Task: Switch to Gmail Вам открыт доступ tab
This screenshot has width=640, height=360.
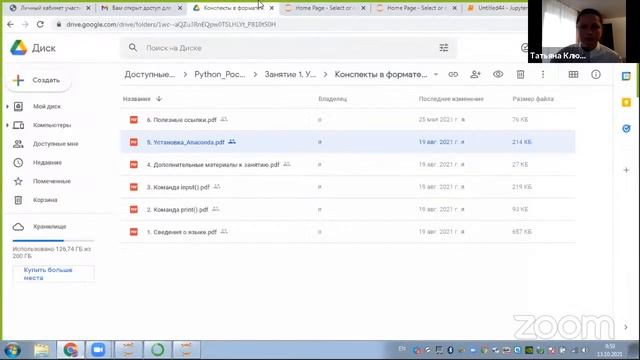Action: (x=141, y=8)
